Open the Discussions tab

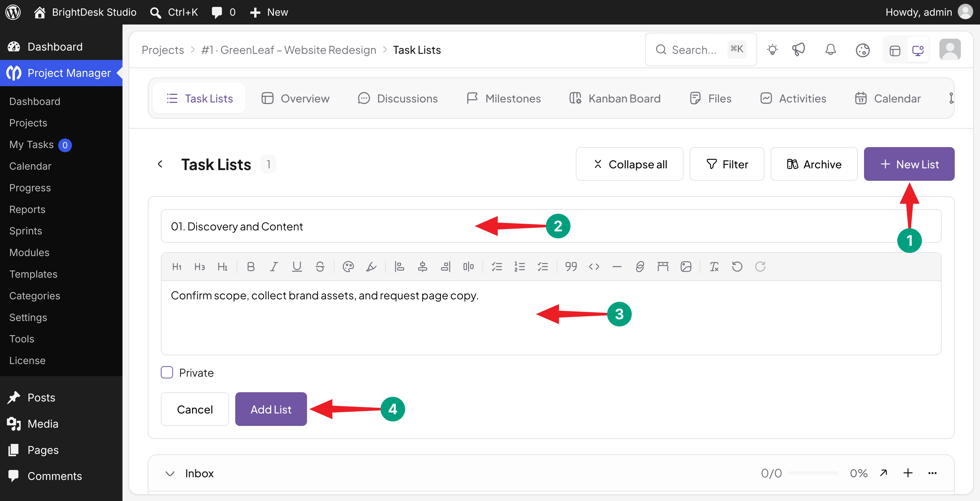point(398,99)
